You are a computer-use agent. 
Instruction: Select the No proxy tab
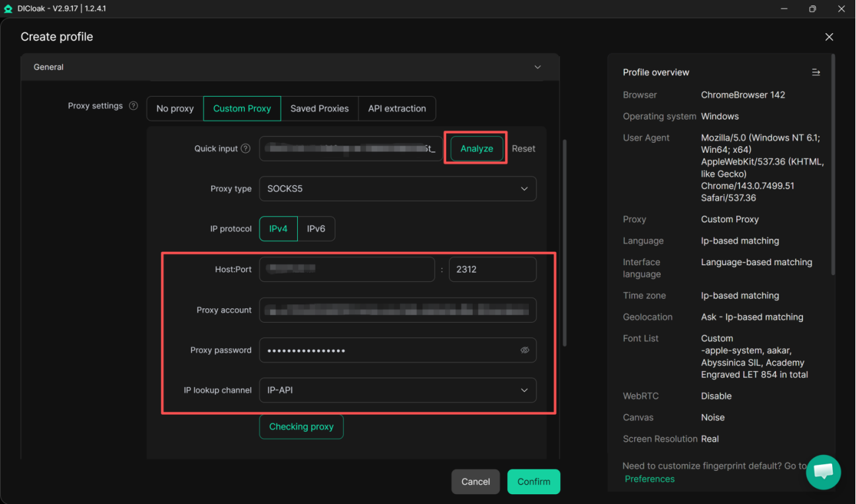click(175, 108)
